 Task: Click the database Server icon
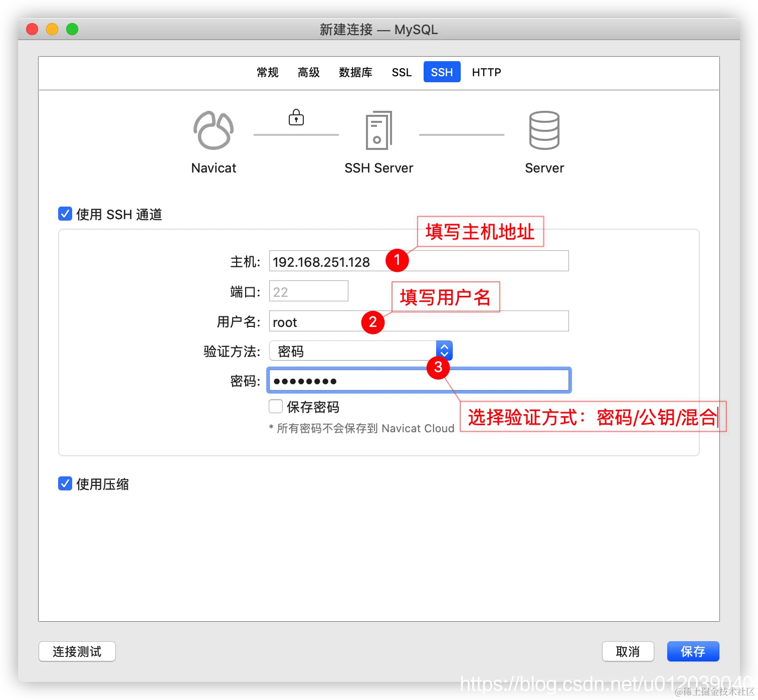tap(544, 130)
